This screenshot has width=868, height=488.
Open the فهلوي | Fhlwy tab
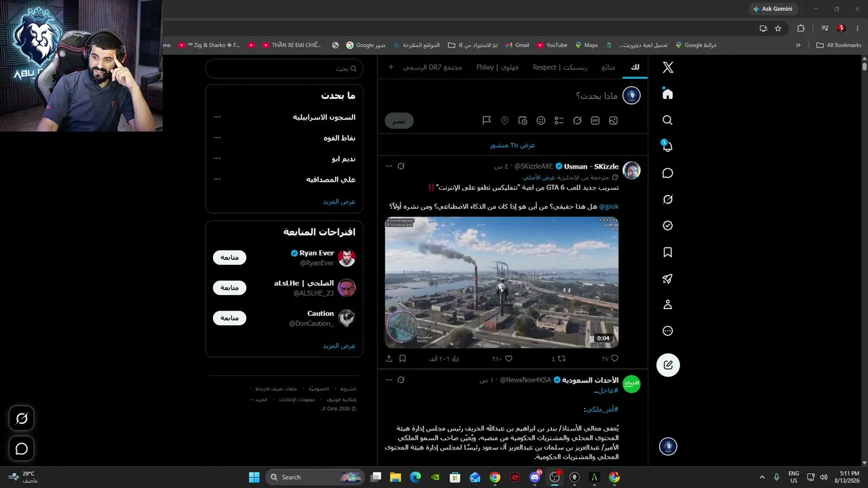[x=498, y=67]
